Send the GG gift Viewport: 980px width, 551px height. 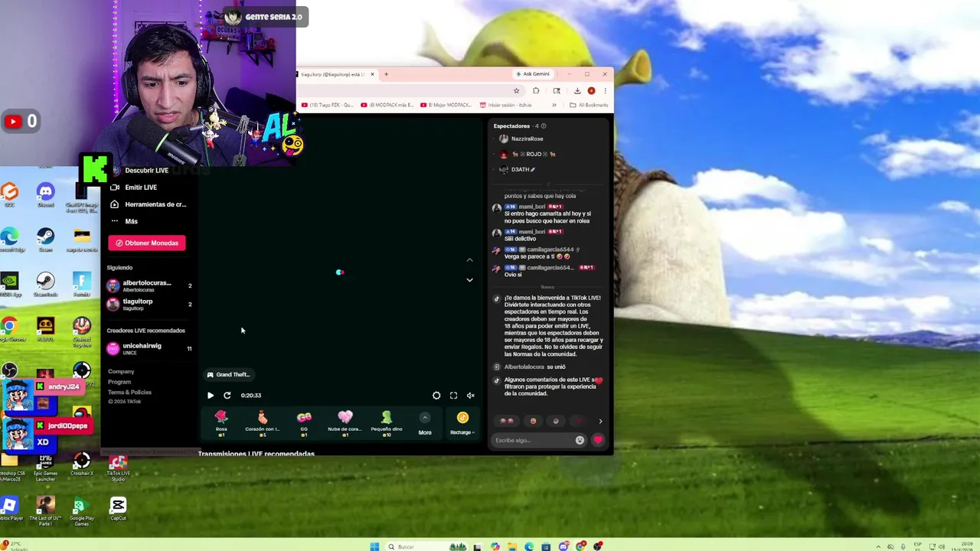pyautogui.click(x=304, y=422)
